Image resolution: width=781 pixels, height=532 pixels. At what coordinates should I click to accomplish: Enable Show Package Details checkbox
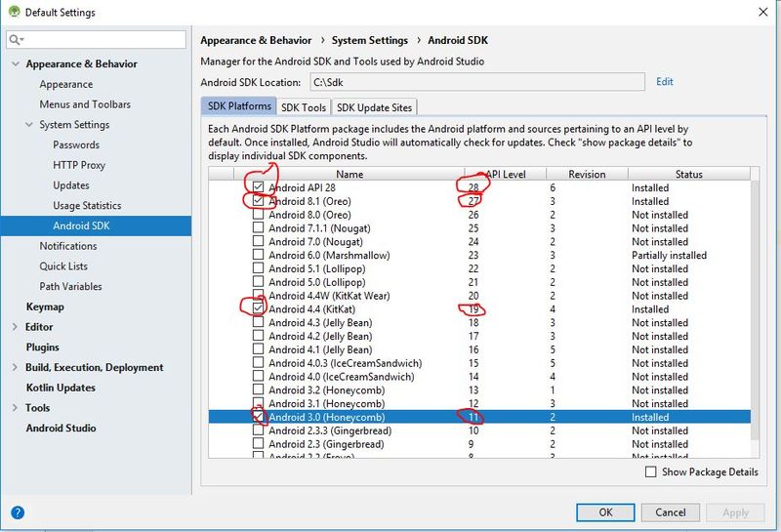[x=650, y=471]
